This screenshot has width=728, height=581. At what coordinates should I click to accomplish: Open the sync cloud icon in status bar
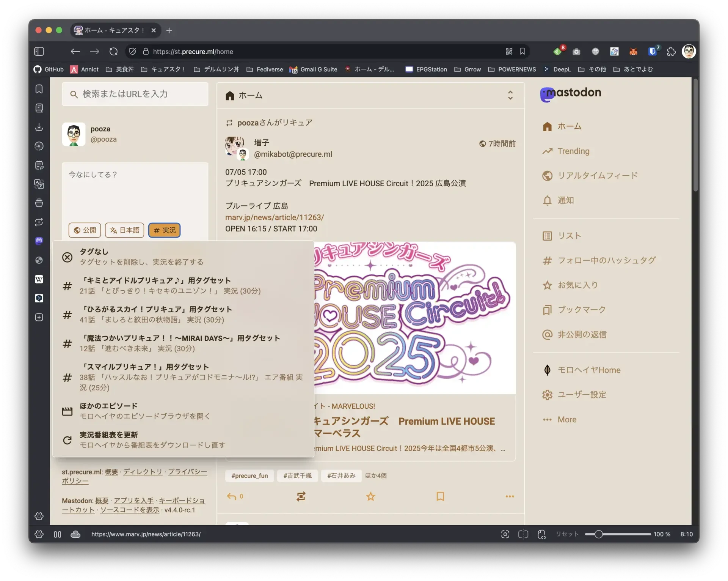[x=75, y=534]
